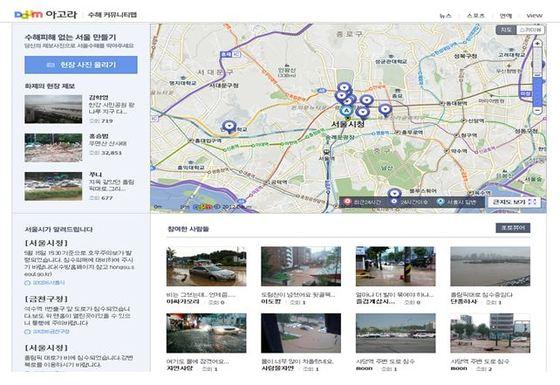Click the 동대문역 station label on the map
Viewport: 560px width, 385px height.
(x=456, y=103)
